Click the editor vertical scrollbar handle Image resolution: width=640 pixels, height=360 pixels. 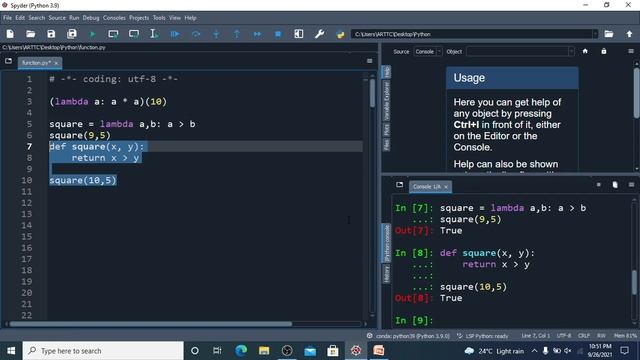click(x=372, y=93)
